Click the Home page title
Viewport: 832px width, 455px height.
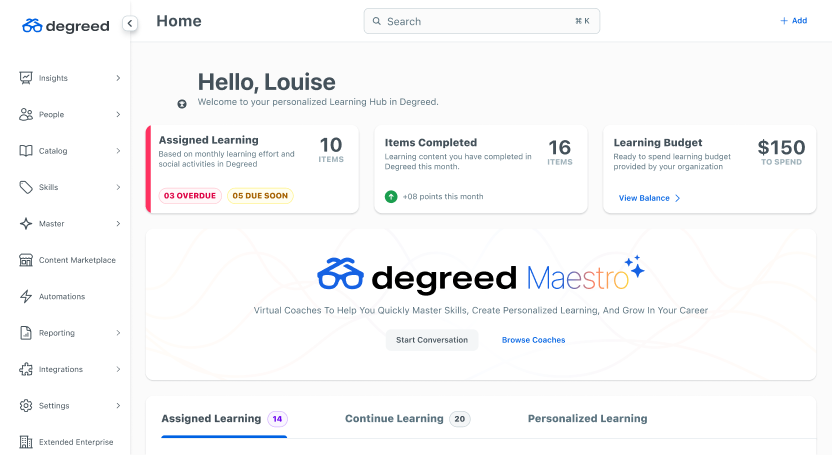pos(179,21)
